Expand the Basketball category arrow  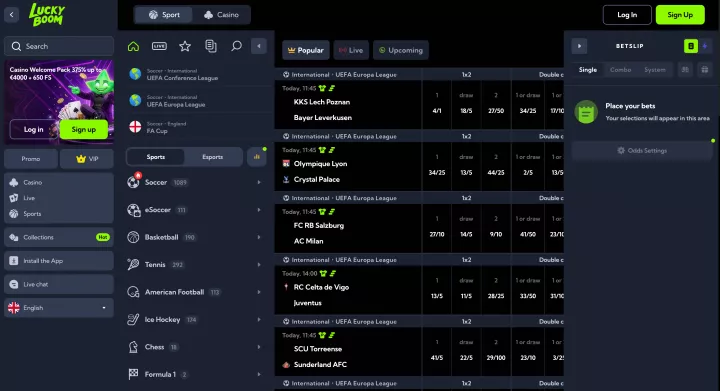click(x=259, y=237)
